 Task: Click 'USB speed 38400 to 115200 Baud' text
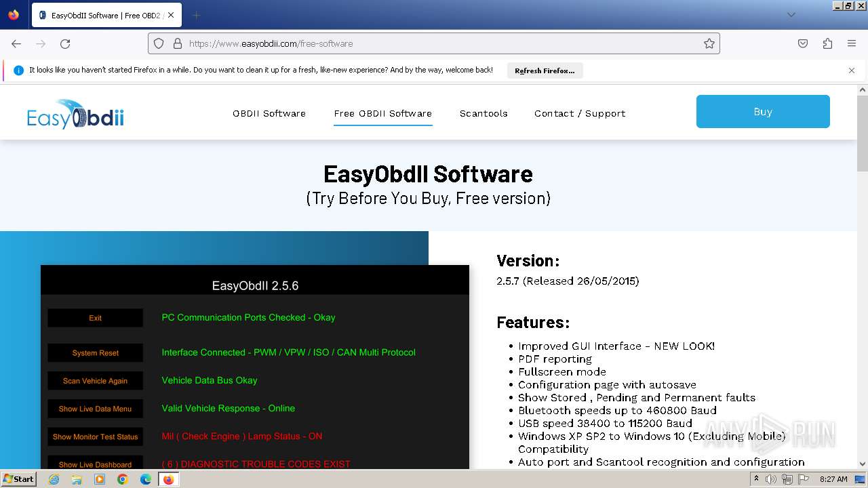[x=605, y=423]
